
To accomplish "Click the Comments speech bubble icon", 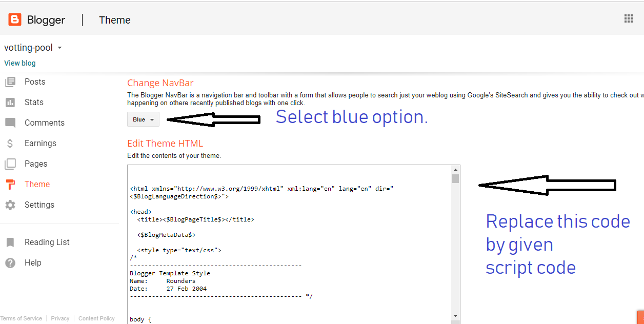I will tap(10, 123).
